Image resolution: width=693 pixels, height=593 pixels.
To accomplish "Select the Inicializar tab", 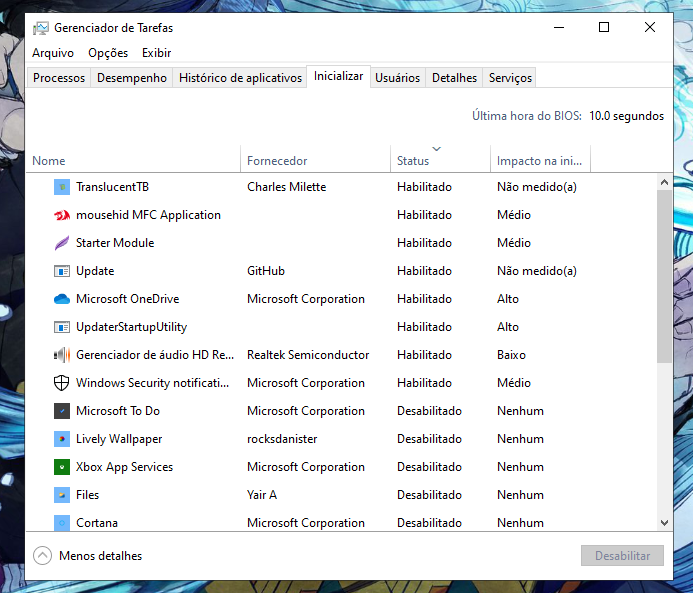I will tap(339, 76).
